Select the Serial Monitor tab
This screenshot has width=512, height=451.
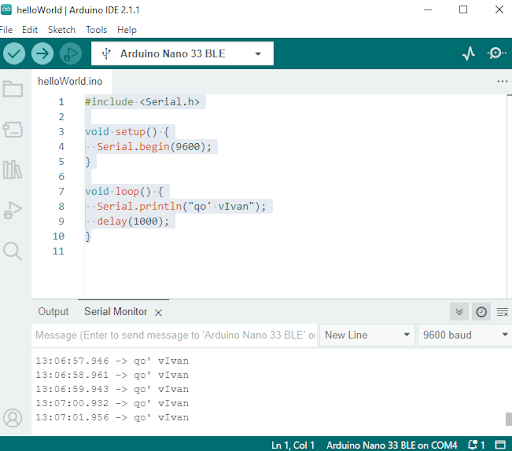coord(115,311)
